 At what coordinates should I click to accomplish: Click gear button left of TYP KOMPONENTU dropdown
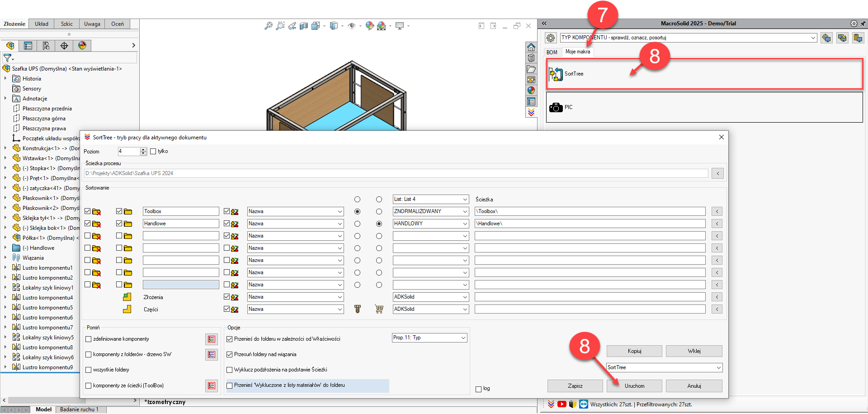coord(551,38)
